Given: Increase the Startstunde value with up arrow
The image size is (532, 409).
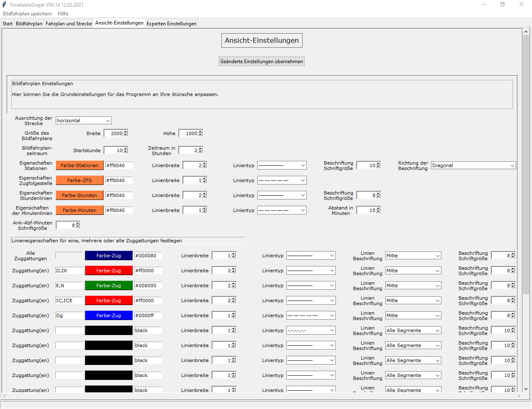Looking at the screenshot, I should coord(126,148).
